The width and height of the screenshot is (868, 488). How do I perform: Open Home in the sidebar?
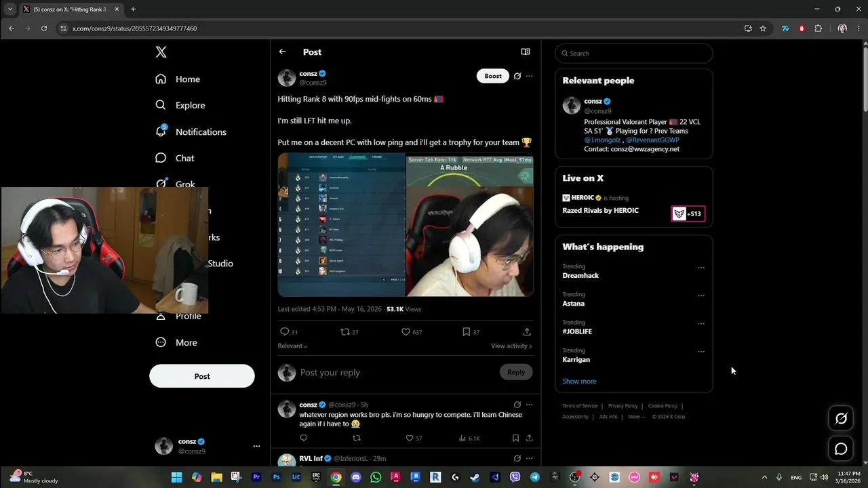coord(178,79)
